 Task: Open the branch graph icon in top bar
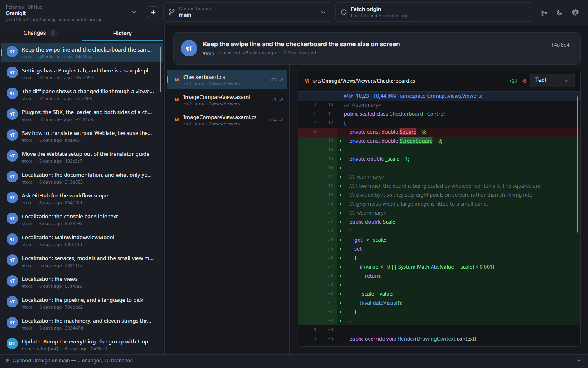544,13
